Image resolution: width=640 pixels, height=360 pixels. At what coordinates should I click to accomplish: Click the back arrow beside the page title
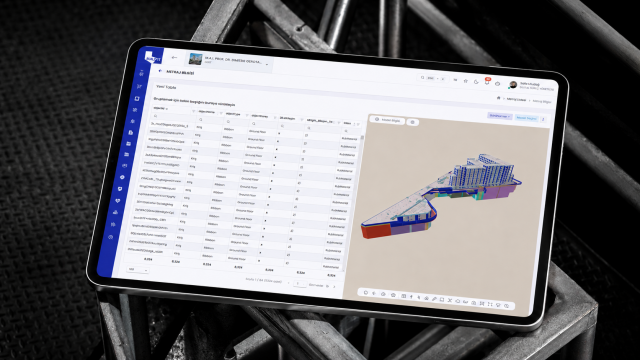pyautogui.click(x=160, y=71)
